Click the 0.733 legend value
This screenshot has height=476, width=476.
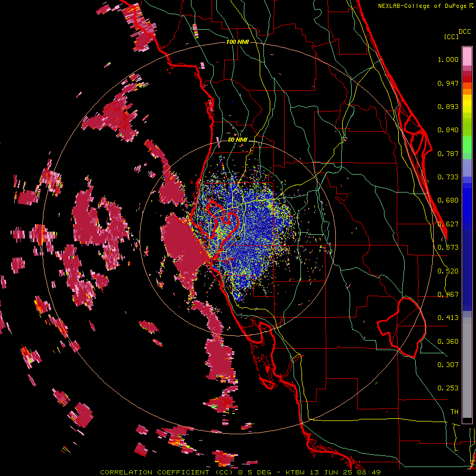[448, 177]
